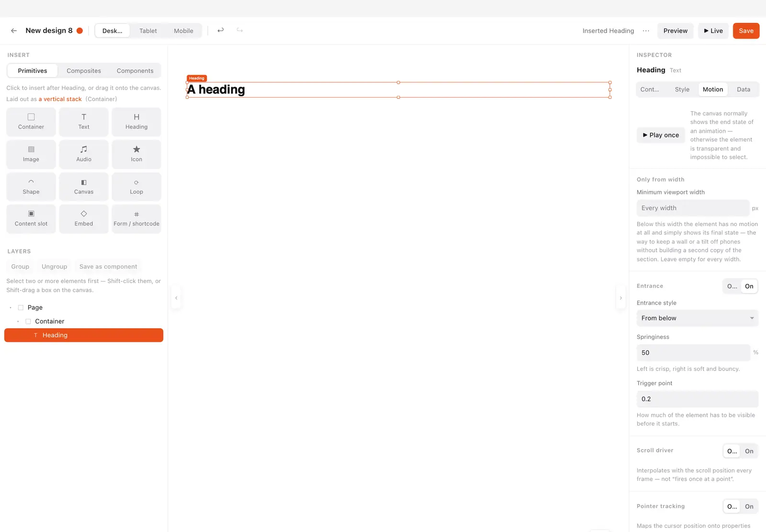The height and width of the screenshot is (532, 766).
Task: Insert a Shape primitive
Action: click(31, 187)
